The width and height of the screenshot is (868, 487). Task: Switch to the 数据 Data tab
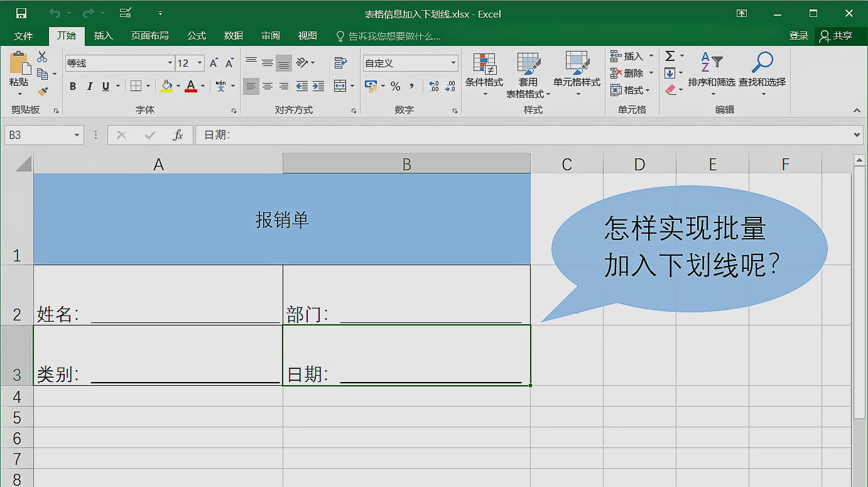tap(234, 36)
